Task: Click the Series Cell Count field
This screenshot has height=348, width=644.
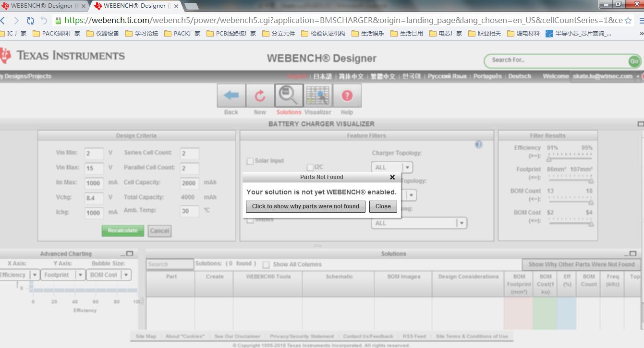Action: click(190, 154)
